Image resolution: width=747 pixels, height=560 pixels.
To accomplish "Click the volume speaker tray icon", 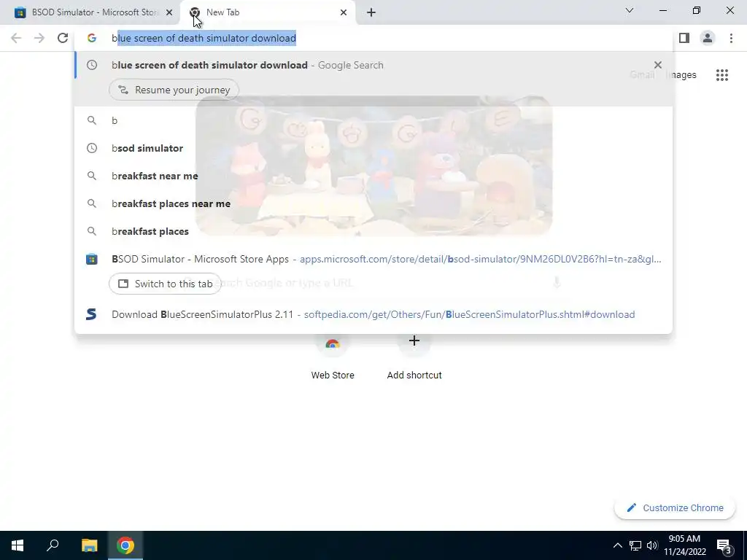I will point(652,545).
